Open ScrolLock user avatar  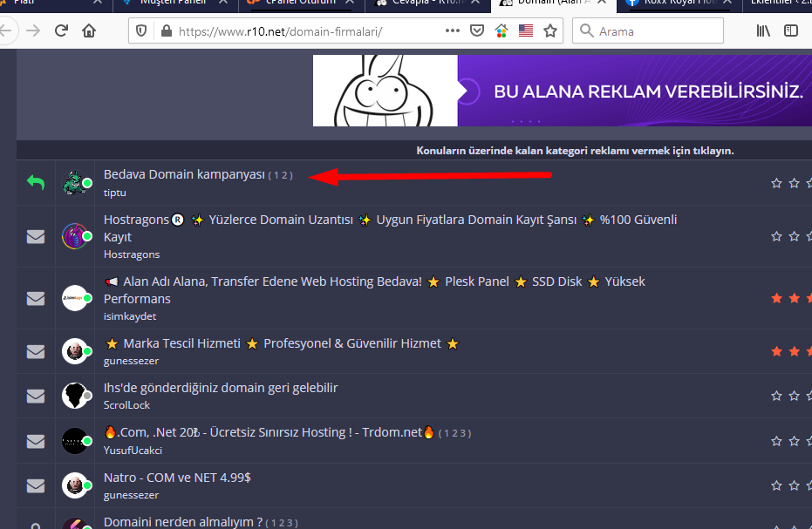[x=75, y=396]
